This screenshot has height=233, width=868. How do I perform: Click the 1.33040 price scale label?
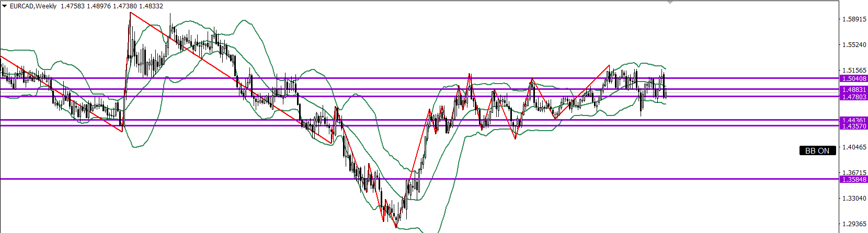click(x=853, y=199)
